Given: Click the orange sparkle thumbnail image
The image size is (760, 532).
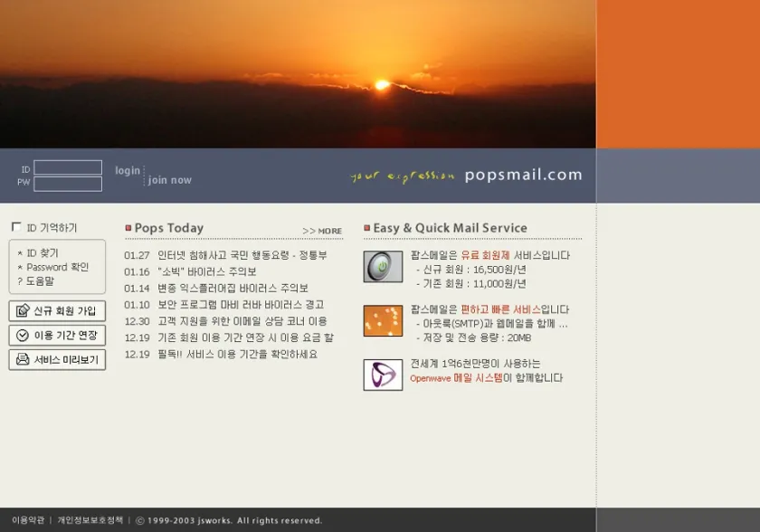Looking at the screenshot, I should coord(383,321).
